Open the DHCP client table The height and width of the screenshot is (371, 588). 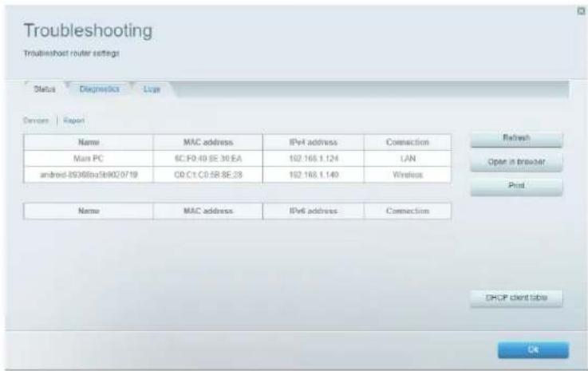(516, 298)
